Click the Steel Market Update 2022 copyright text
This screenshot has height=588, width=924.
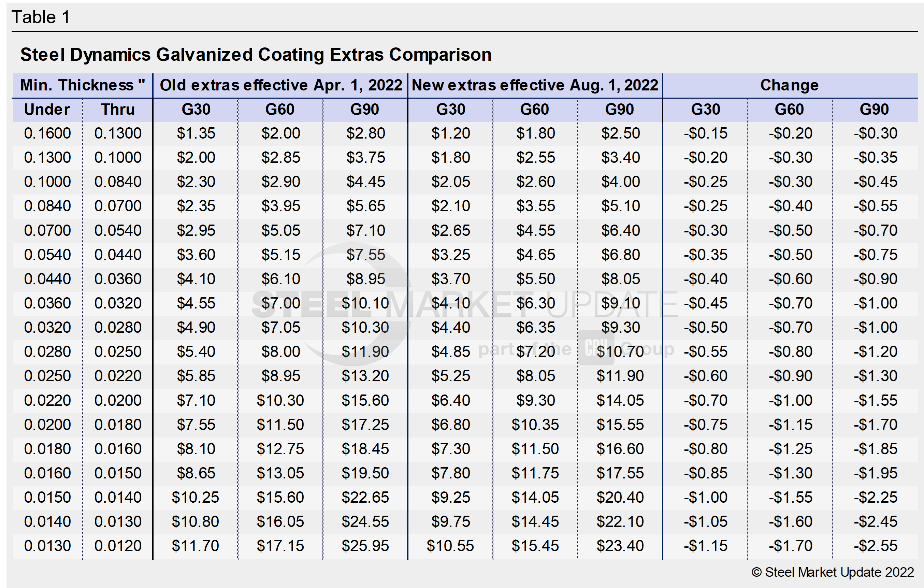click(833, 572)
